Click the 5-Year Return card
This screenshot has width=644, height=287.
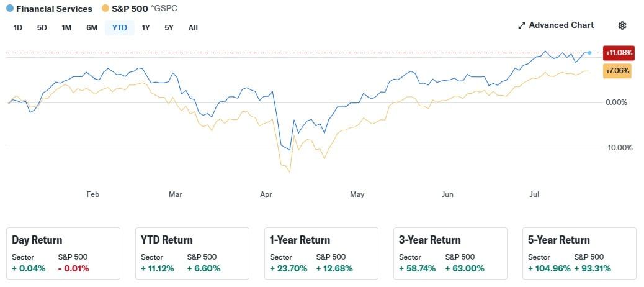tap(579, 254)
